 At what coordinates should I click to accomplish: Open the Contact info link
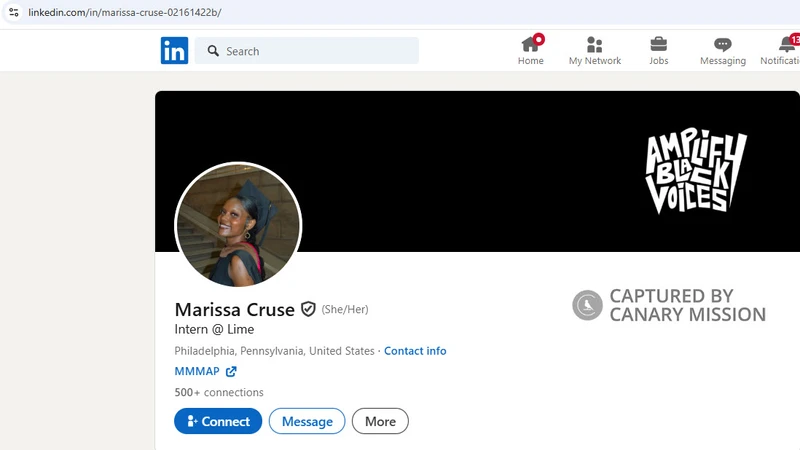(x=415, y=351)
